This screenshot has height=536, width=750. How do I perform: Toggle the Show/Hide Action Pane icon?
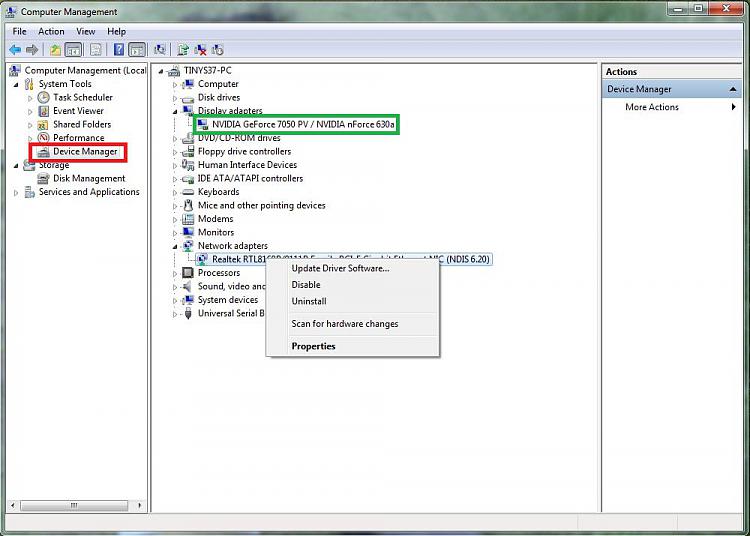coord(137,49)
